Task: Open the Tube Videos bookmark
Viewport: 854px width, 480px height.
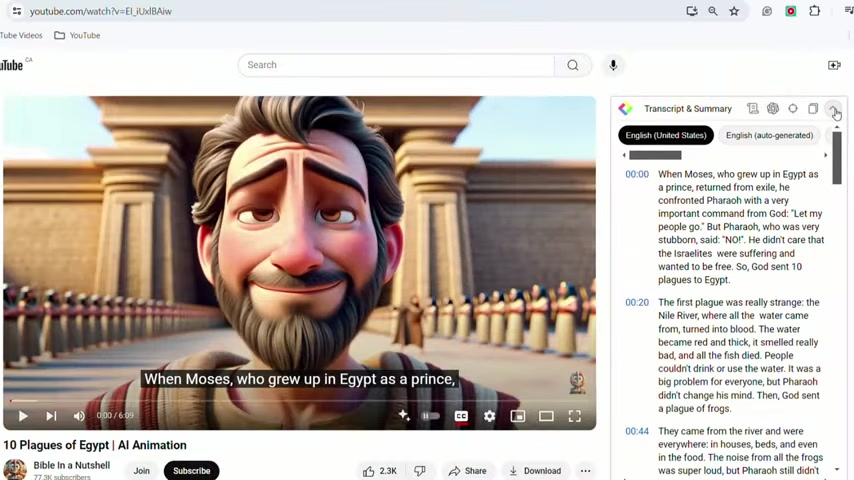Action: [x=21, y=35]
